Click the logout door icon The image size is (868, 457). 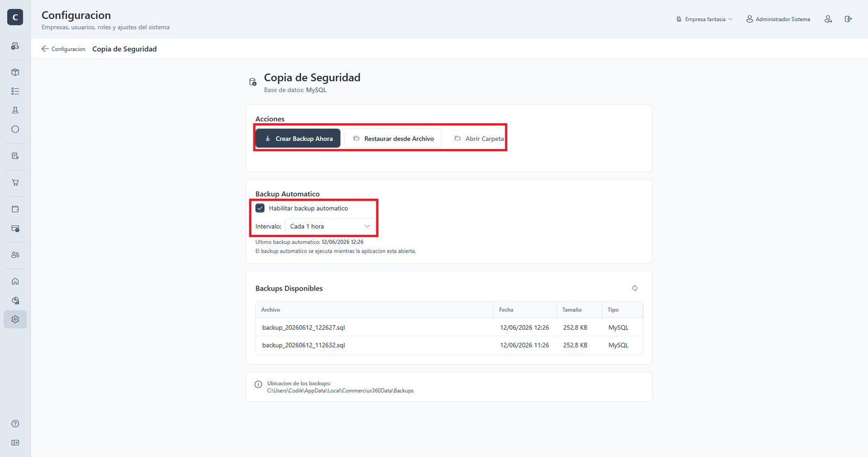click(x=848, y=19)
